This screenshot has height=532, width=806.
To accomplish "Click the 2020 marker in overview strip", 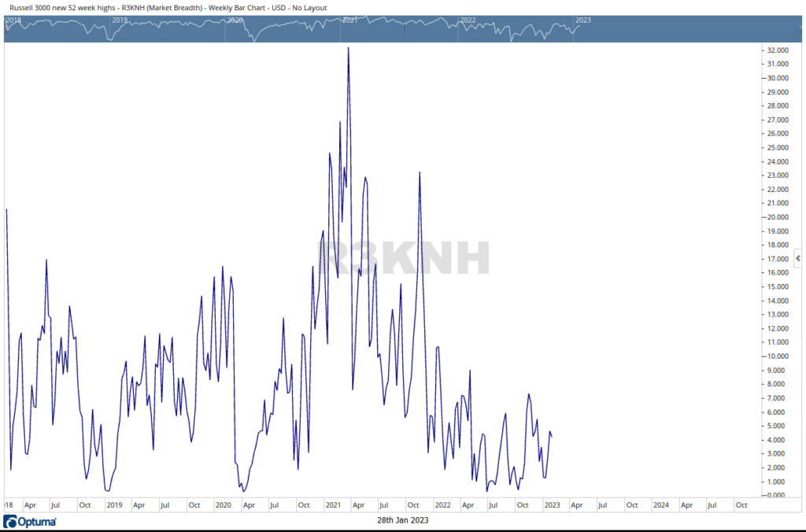I will click(x=235, y=20).
